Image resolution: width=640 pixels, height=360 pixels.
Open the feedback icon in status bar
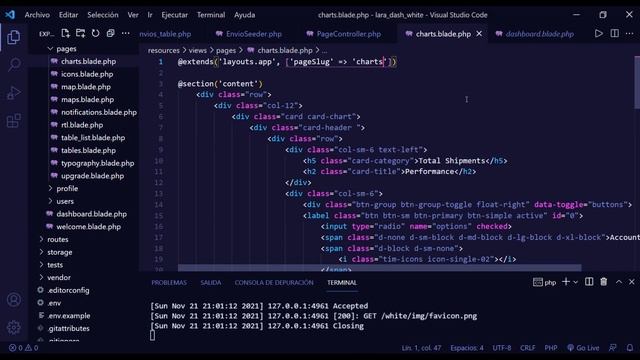click(x=613, y=348)
